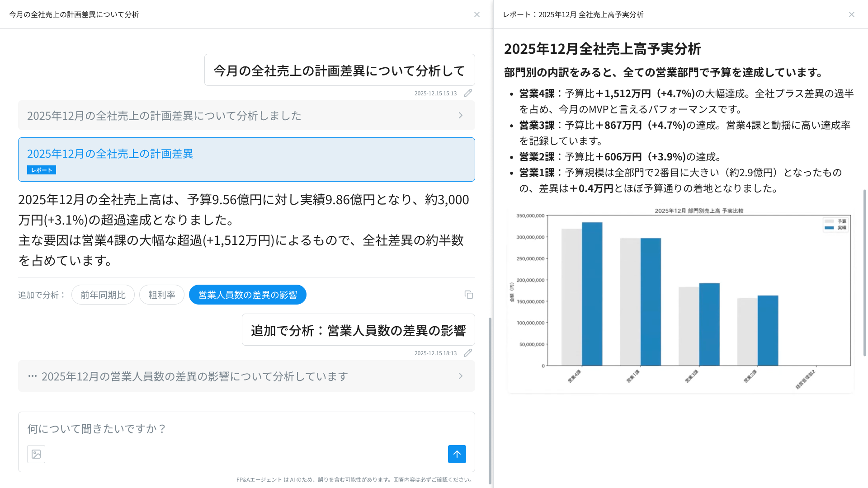
Task: Click the message input field
Action: pos(246,428)
